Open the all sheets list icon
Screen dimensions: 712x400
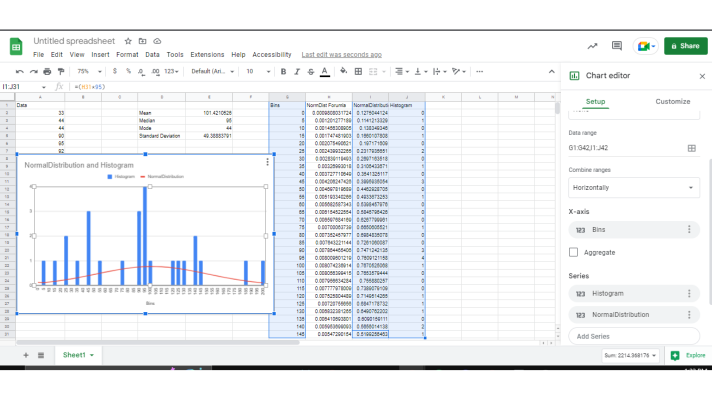pyautogui.click(x=41, y=355)
